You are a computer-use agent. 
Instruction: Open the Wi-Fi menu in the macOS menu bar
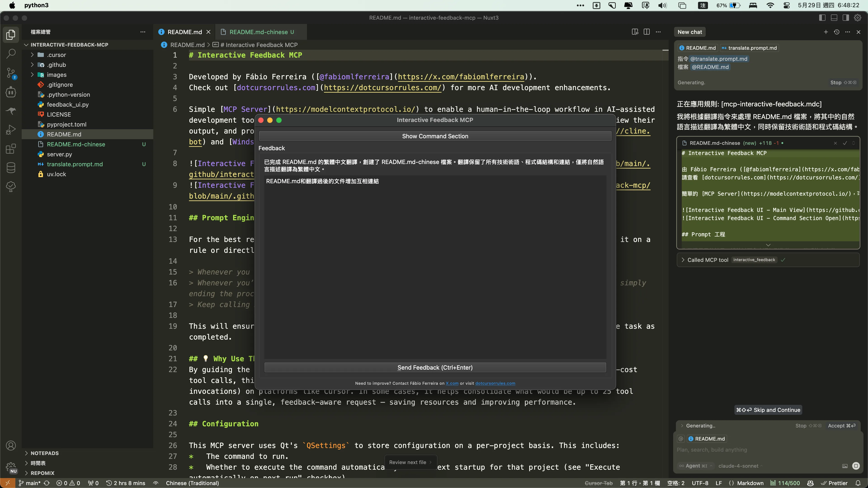tap(770, 5)
